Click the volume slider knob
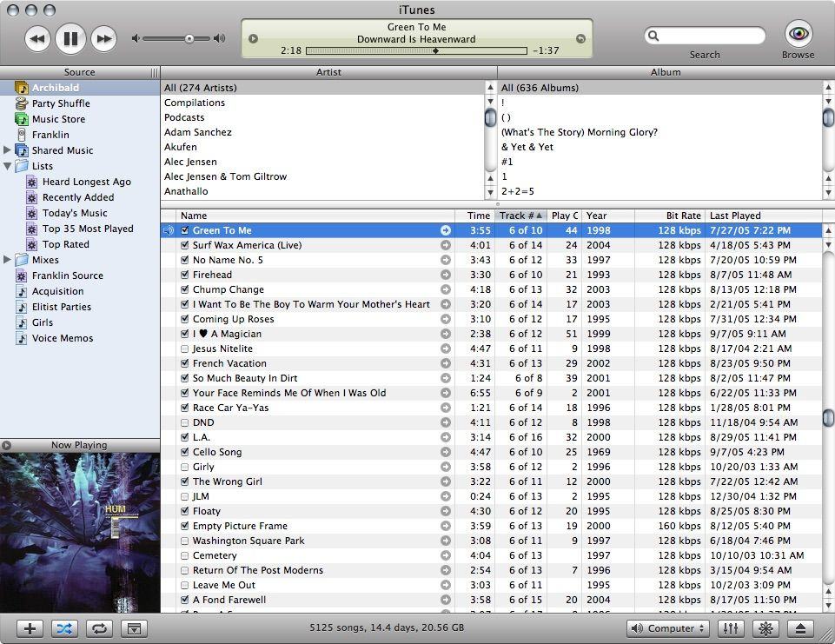Viewport: 835px width, 644px height. 189,38
